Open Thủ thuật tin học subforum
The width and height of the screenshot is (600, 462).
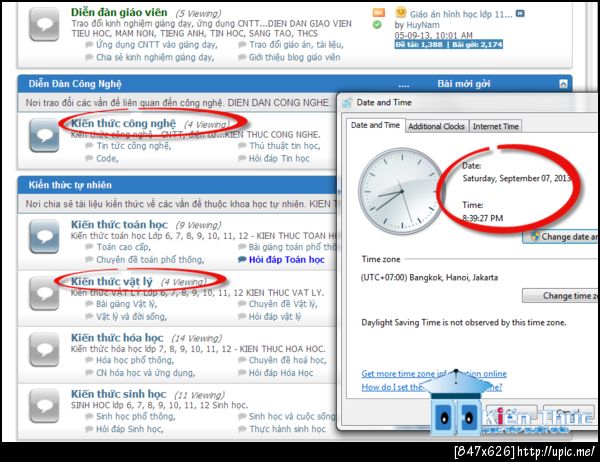click(x=285, y=146)
